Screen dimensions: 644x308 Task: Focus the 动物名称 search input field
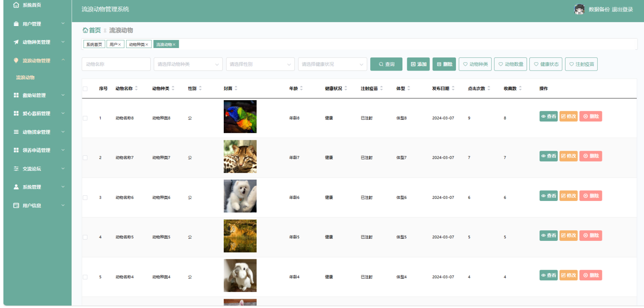pos(116,64)
